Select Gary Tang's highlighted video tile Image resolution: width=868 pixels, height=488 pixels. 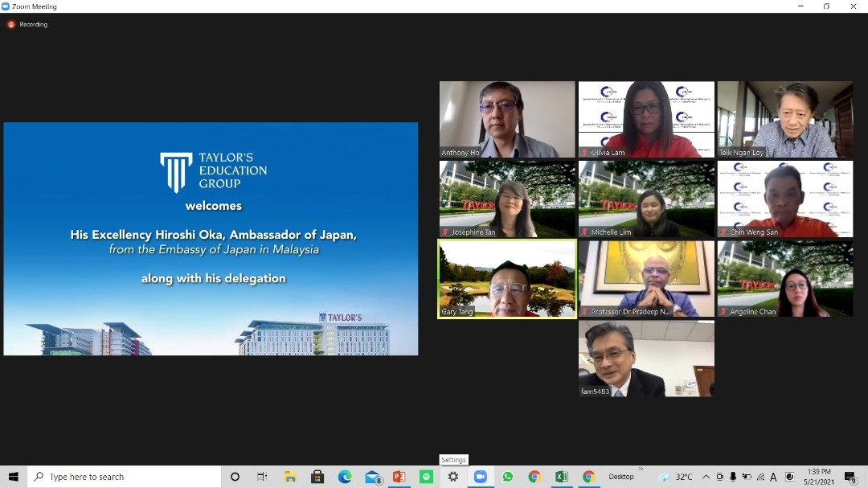click(507, 279)
